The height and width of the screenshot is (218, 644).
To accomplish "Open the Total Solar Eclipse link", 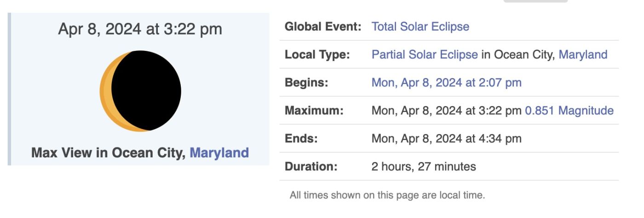I will [x=420, y=27].
